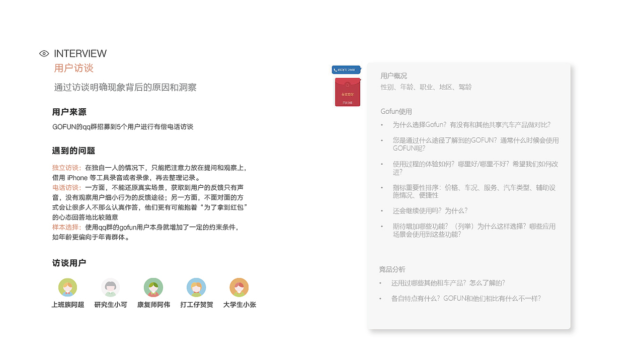Click the 大学生小张 name label
Image resolution: width=644 pixels, height=363 pixels.
[x=239, y=305]
